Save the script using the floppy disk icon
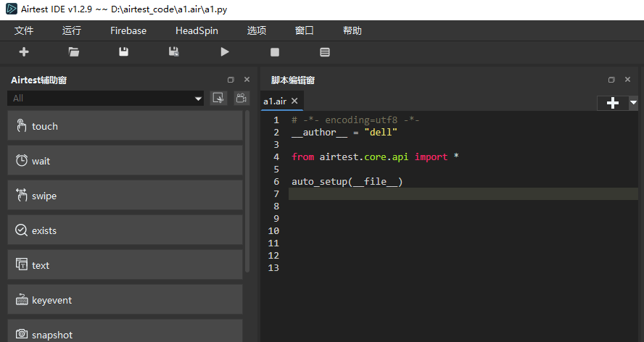644x342 pixels. coord(124,52)
